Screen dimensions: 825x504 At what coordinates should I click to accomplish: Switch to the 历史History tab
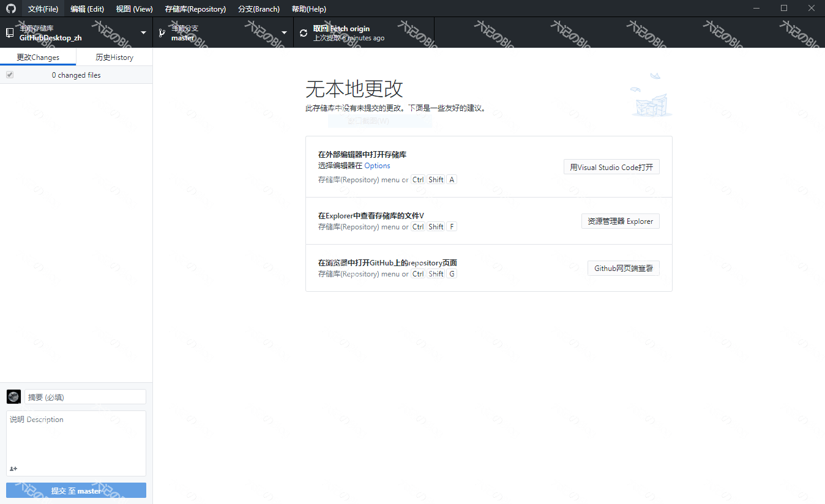pyautogui.click(x=114, y=57)
